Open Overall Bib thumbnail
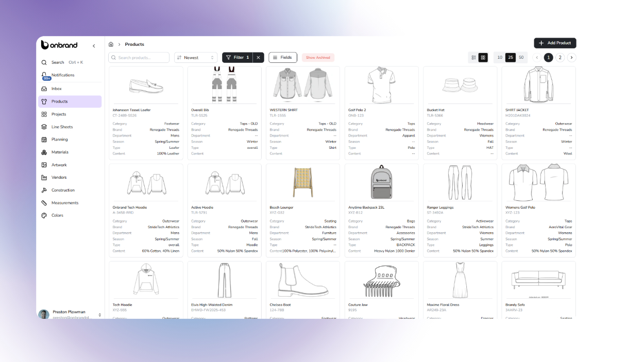 (x=224, y=84)
